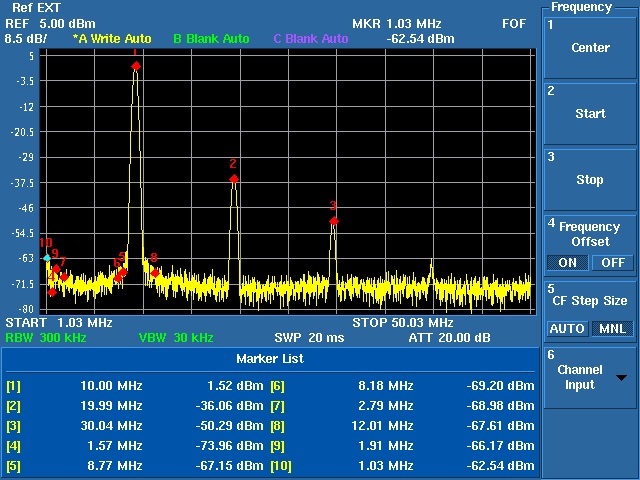Set CF Step Size to AUTO
This screenshot has height=480, width=640.
(567, 329)
